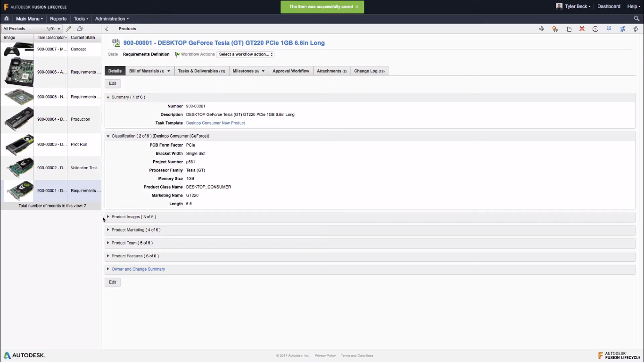Click the product workspace icon beside the title

tap(116, 43)
